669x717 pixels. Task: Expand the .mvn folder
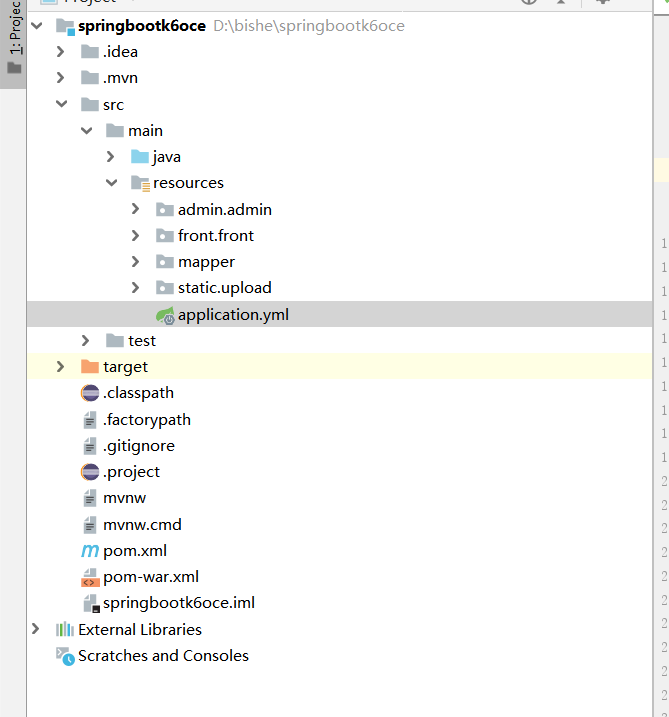[x=60, y=78]
